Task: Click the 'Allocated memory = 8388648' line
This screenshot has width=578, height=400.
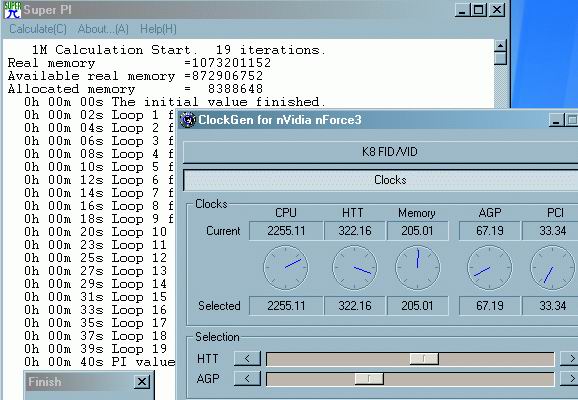Action: [x=135, y=89]
